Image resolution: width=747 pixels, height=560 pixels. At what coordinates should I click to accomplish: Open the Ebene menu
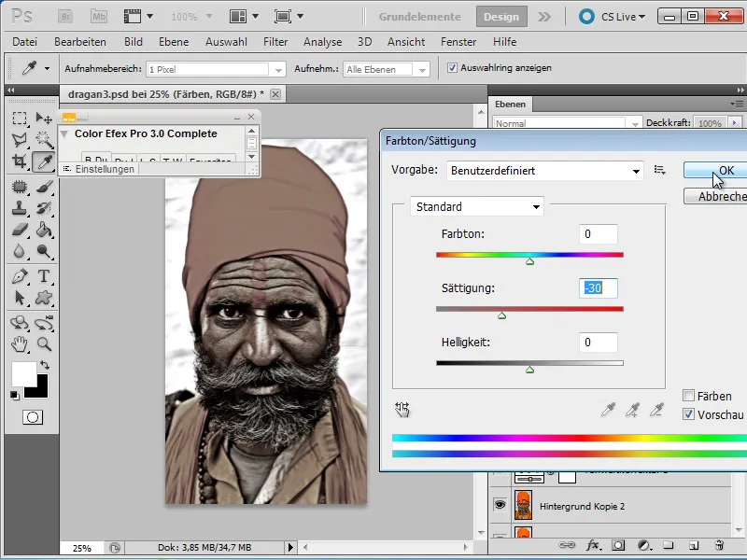(174, 42)
